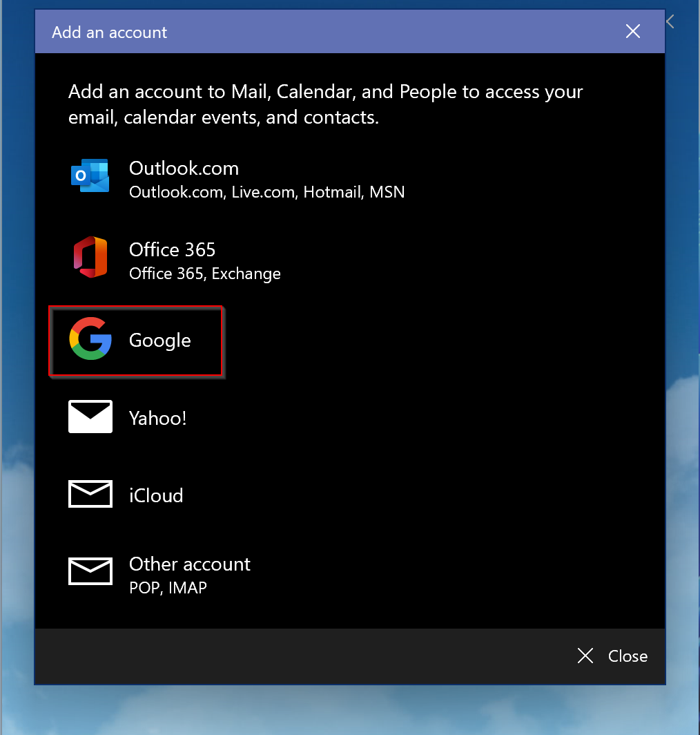Select the Yahoo! account option
Viewport: 700px width, 735px height.
(157, 417)
